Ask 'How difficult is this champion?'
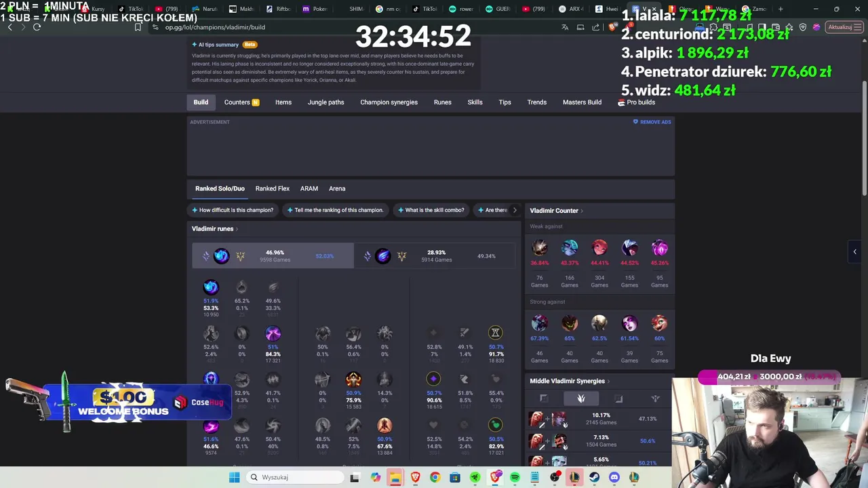868x488 pixels. click(x=233, y=210)
